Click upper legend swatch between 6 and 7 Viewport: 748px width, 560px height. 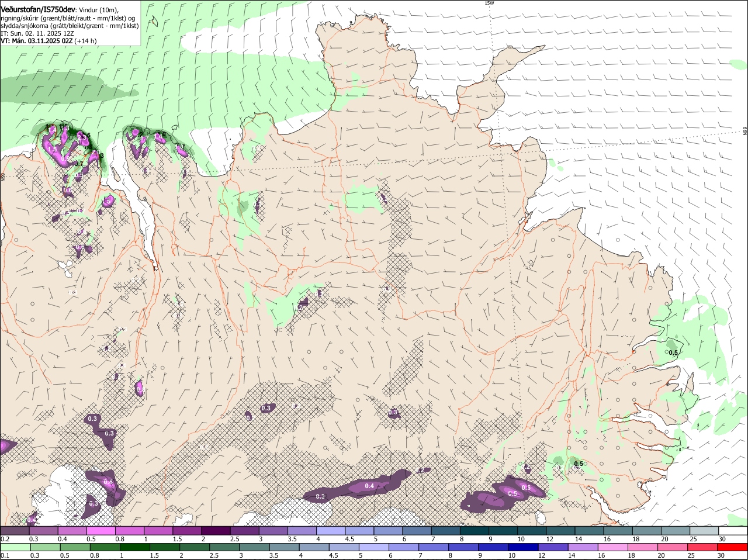pos(417,531)
